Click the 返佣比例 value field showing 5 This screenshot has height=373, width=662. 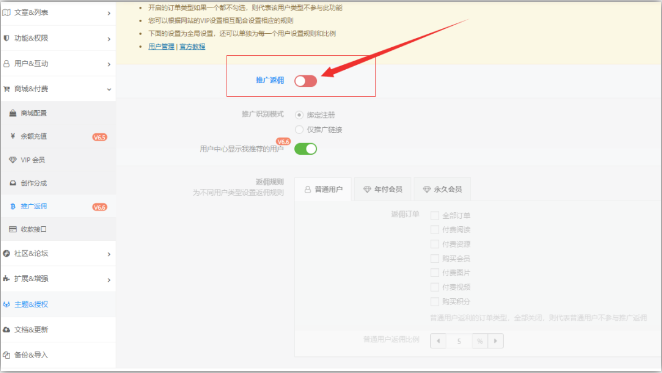pyautogui.click(x=459, y=341)
